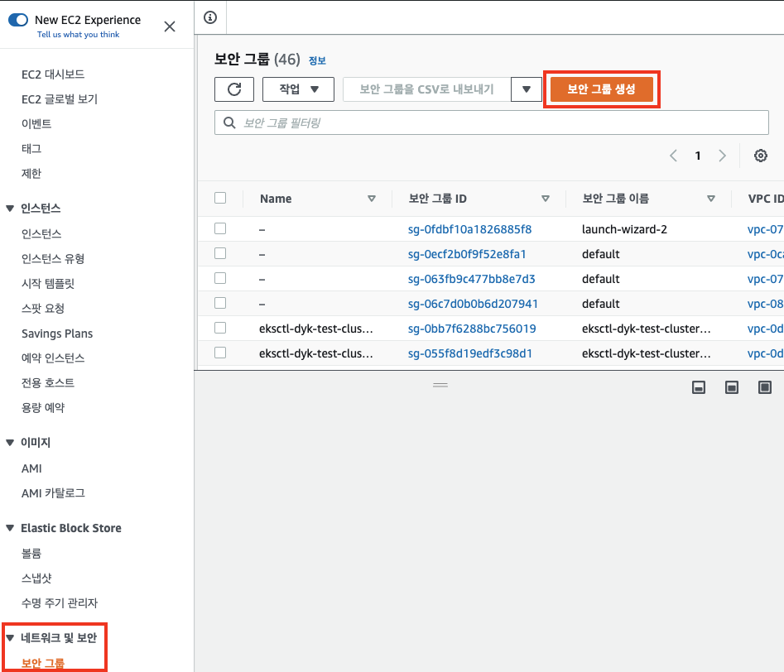Open security group sg-0fdbf10a1826885f8 link
The image size is (784, 672).
[469, 228]
